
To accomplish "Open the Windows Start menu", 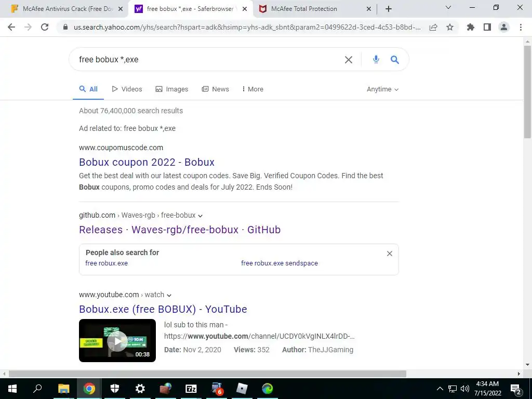I will point(12,389).
